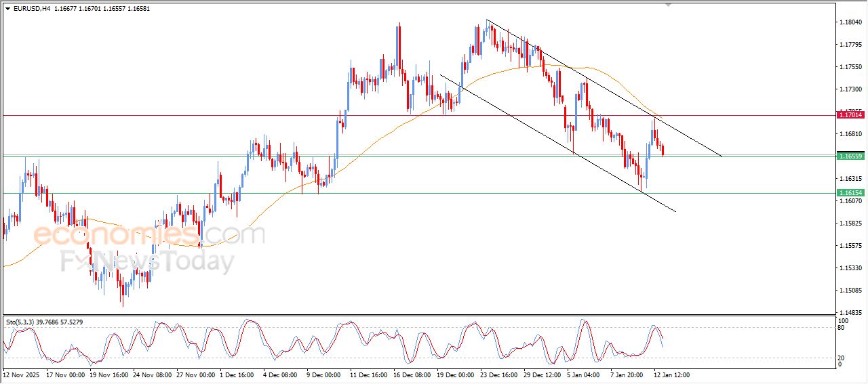Screen dimensions: 868x384
Task: Click the 1.17550 value on price axis
Action: [x=851, y=67]
